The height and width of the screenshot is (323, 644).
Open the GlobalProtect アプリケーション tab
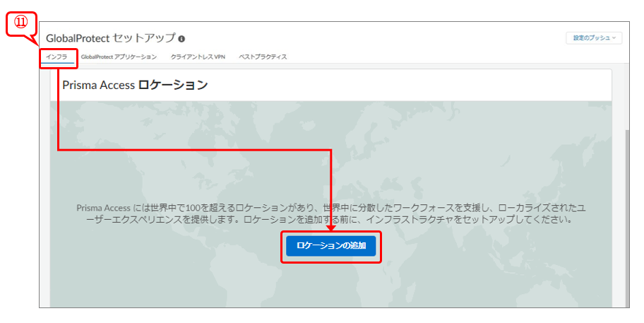click(119, 57)
